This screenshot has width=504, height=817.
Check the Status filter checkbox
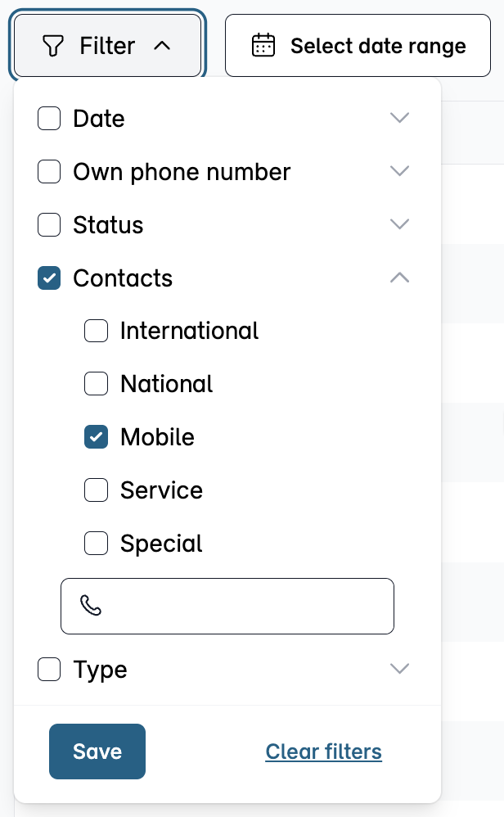coord(49,225)
